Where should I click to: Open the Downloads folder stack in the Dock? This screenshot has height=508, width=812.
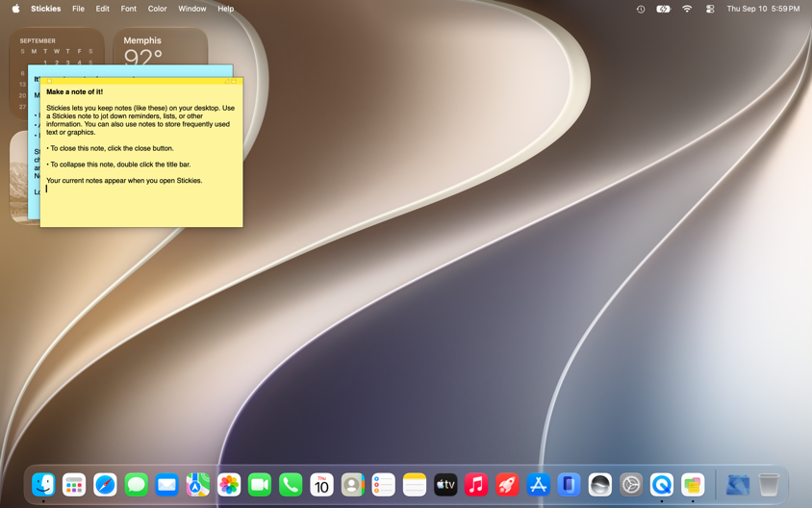(738, 485)
